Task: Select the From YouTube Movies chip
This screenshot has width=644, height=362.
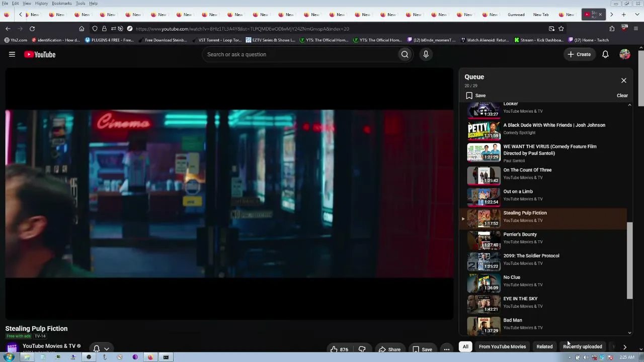Action: (x=502, y=346)
